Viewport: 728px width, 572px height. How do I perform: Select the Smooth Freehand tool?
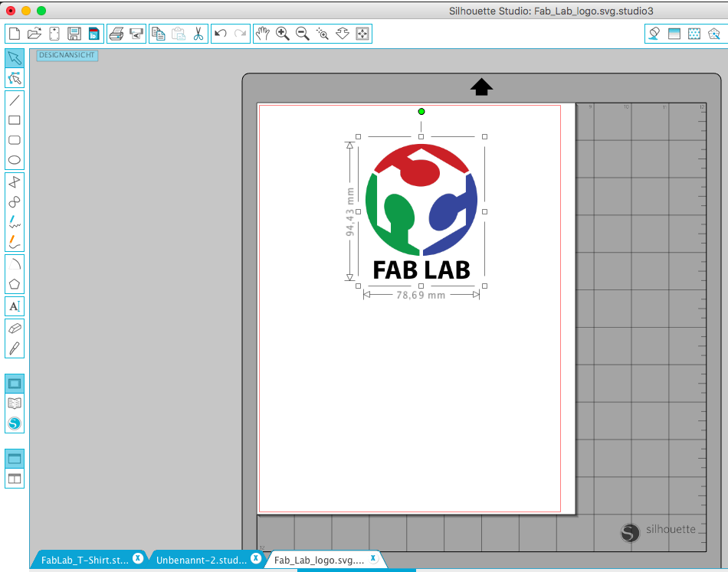click(x=15, y=242)
